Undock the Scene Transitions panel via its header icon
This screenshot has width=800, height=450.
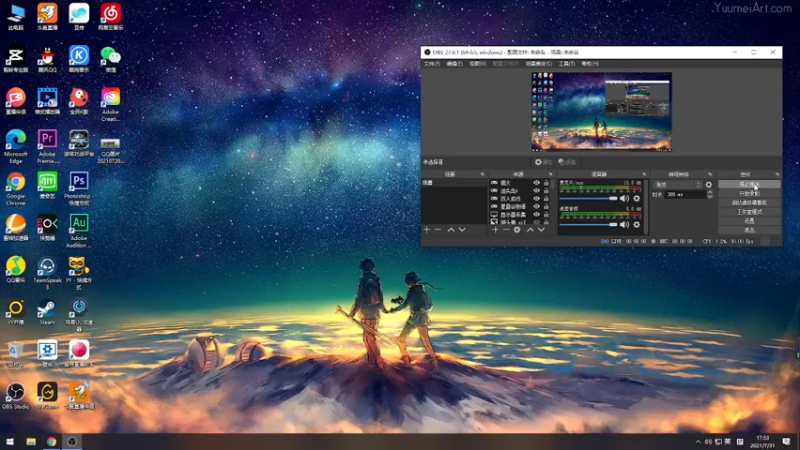click(x=710, y=174)
